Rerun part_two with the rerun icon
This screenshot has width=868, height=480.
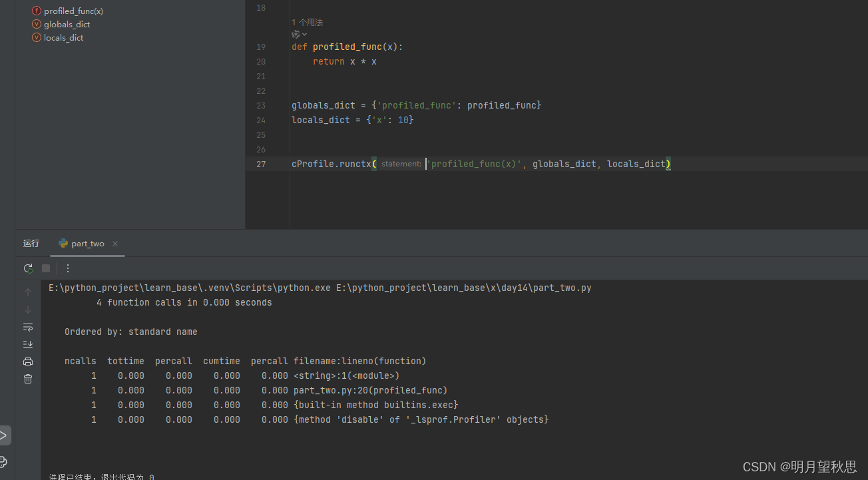click(28, 268)
